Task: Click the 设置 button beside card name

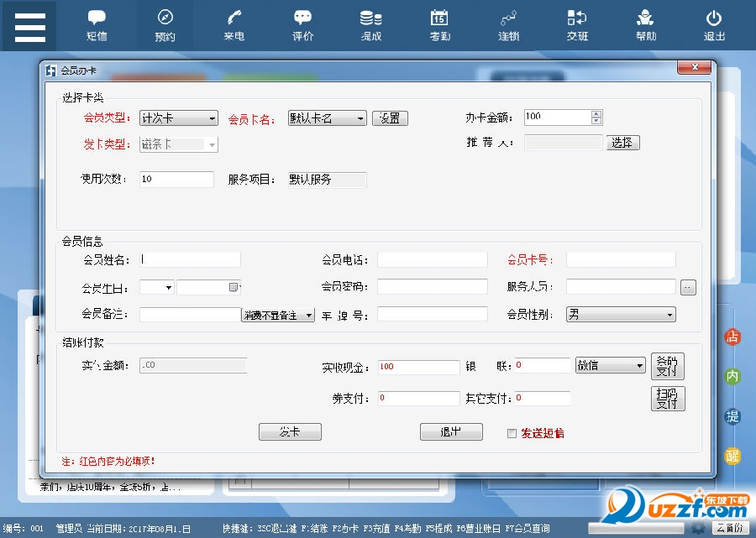Action: coord(390,119)
